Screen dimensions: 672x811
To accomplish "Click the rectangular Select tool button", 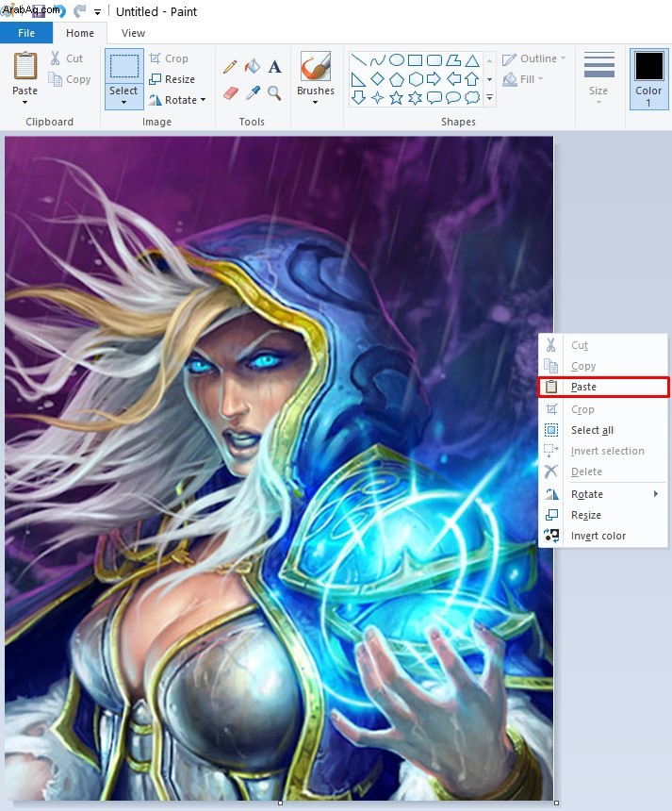I will 124,66.
